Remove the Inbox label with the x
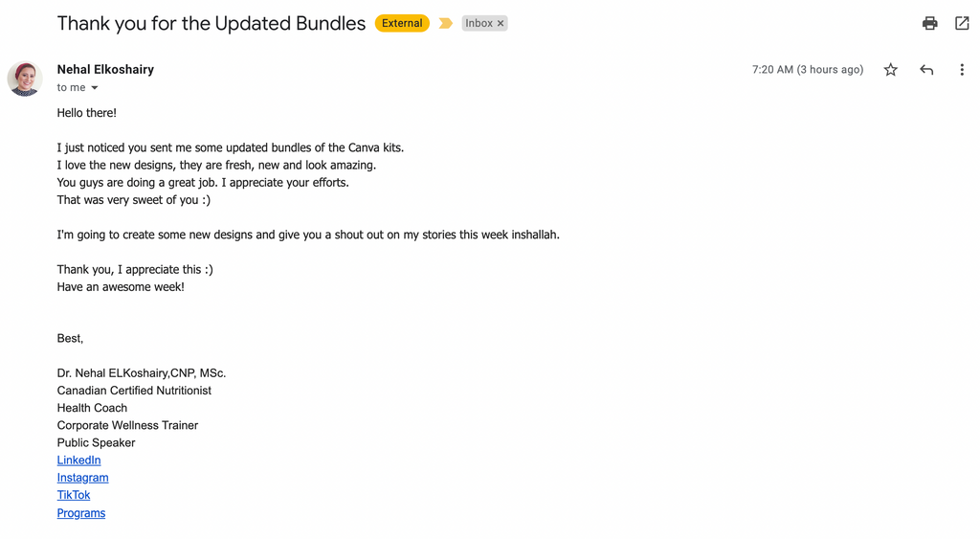The width and height of the screenshot is (980, 539). click(501, 23)
